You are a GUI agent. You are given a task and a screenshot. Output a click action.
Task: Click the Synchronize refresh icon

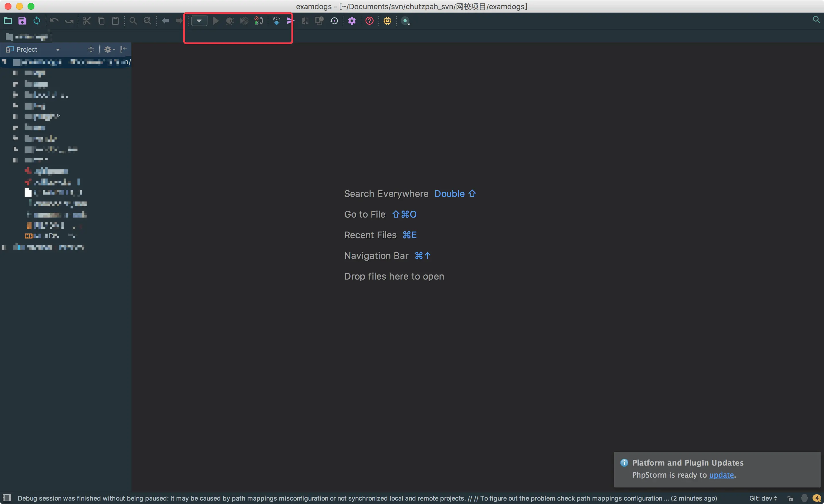(37, 21)
